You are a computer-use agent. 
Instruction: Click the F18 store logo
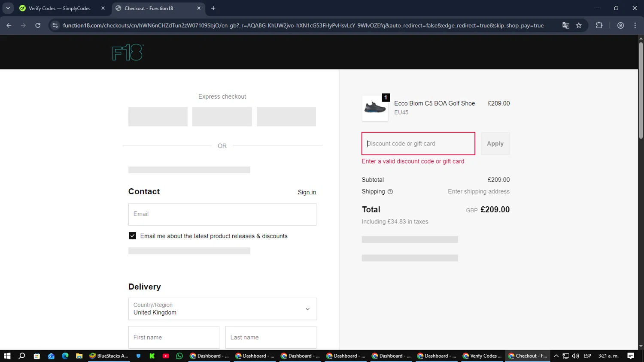tap(128, 52)
